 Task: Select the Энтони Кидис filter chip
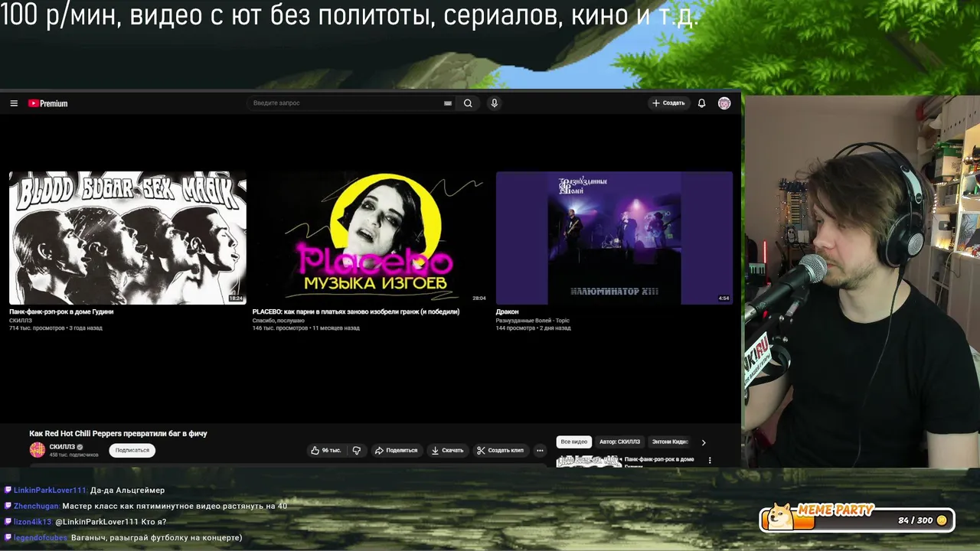pos(670,442)
